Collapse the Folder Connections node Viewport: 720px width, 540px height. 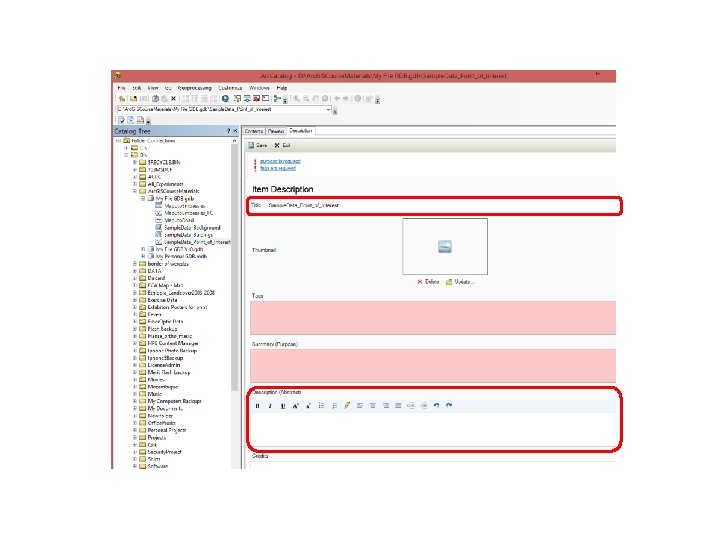(119, 141)
